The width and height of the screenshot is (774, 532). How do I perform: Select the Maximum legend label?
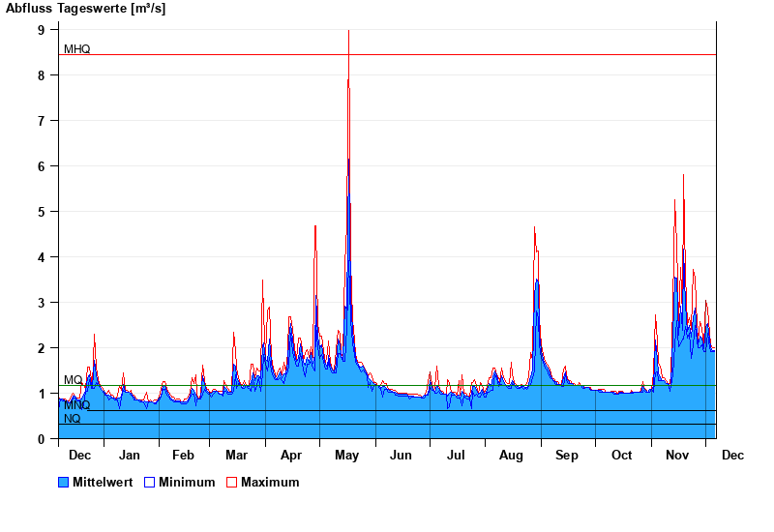pyautogui.click(x=270, y=482)
